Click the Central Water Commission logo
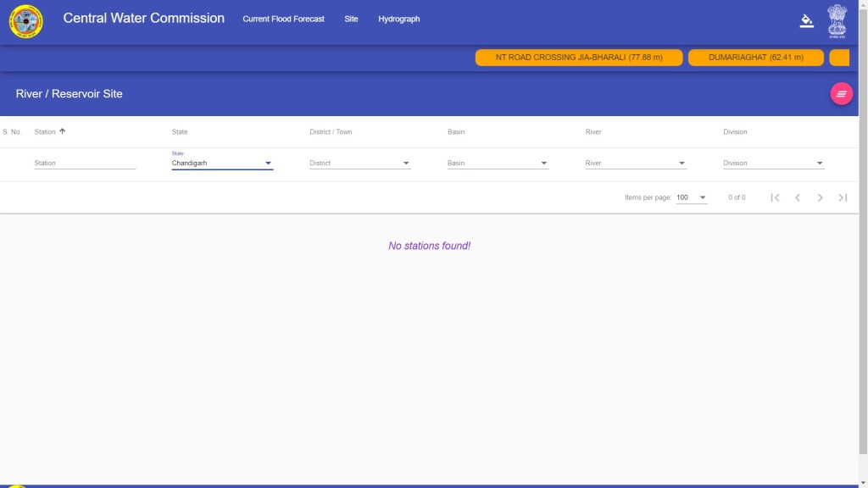This screenshot has height=488, width=868. click(25, 21)
